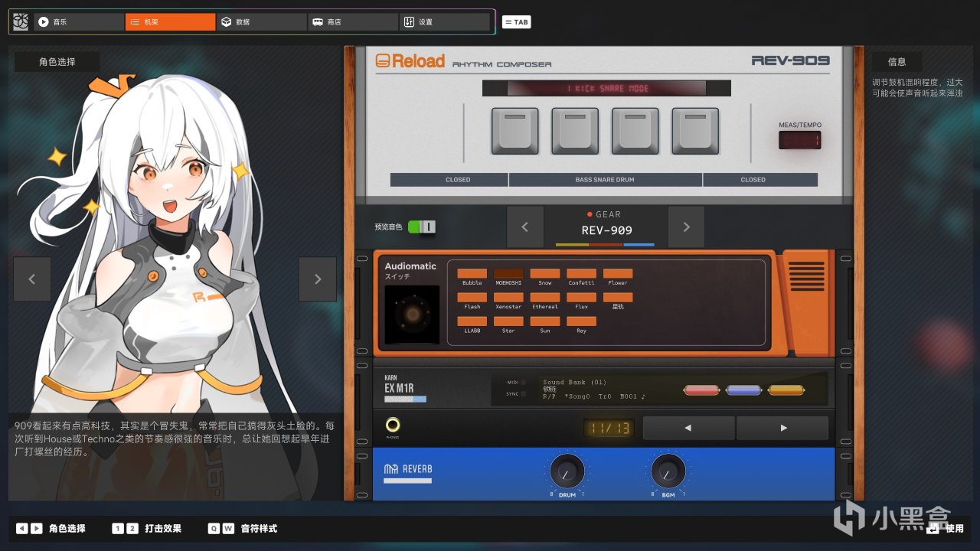Switch to the 机架 (Rack) tab
Viewport: 980px width, 551px height.
pos(170,22)
